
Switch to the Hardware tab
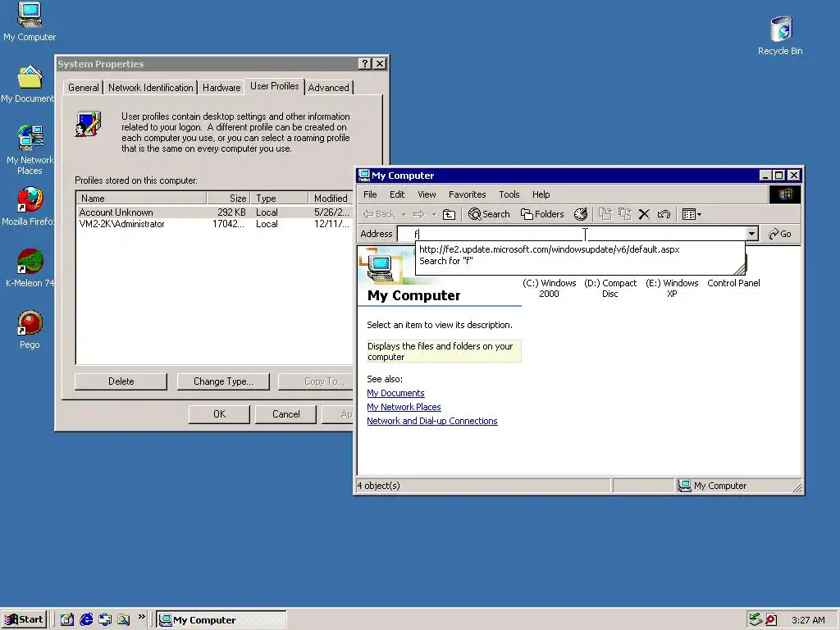[221, 87]
